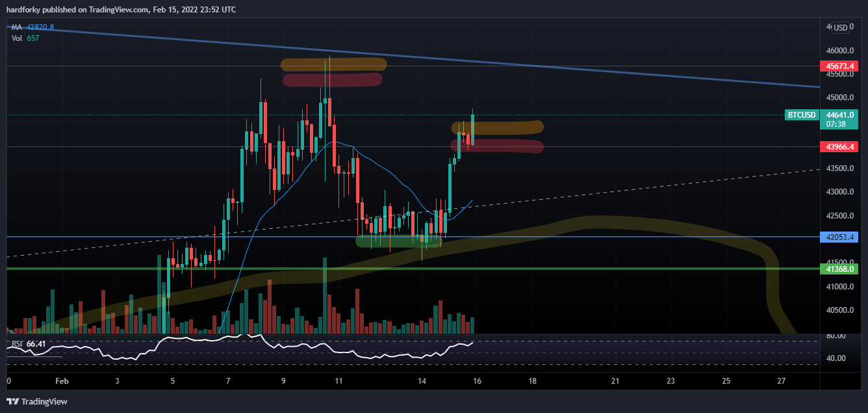Open the USD currency selector on price axis

point(841,27)
